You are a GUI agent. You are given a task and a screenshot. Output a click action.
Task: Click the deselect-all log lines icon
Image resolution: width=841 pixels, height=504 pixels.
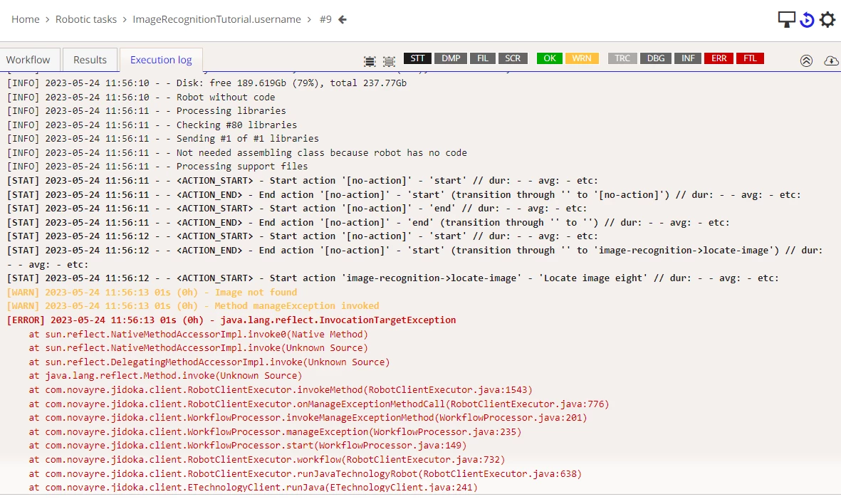[389, 61]
